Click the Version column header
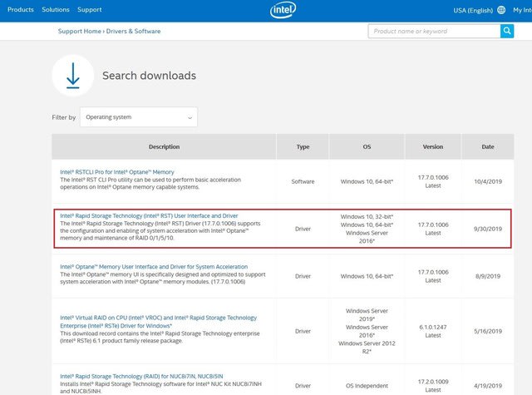Image resolution: width=532 pixels, height=395 pixels. click(433, 146)
